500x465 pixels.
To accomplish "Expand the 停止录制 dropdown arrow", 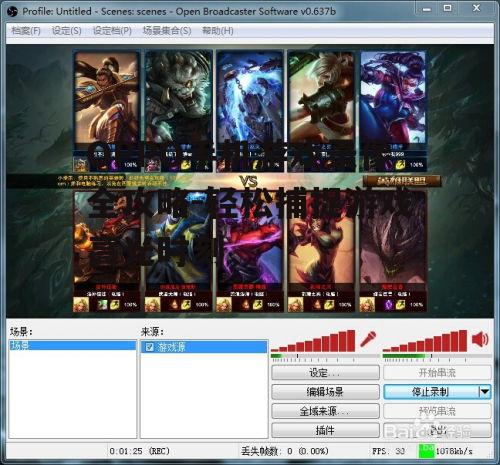I will 485,392.
